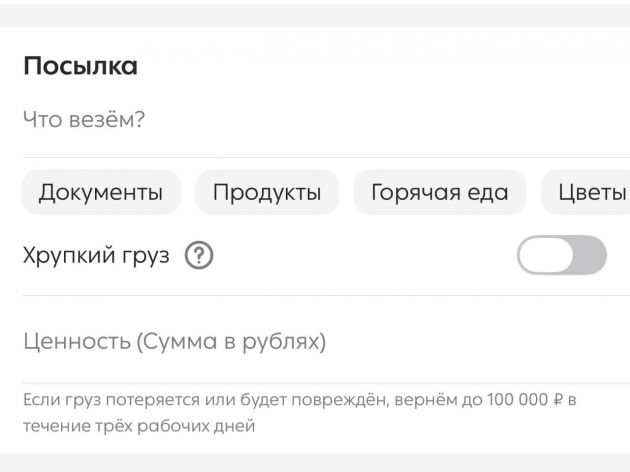The image size is (630, 472).
Task: Click the hint line mentioning 100 000 ₽
Action: click(x=300, y=400)
